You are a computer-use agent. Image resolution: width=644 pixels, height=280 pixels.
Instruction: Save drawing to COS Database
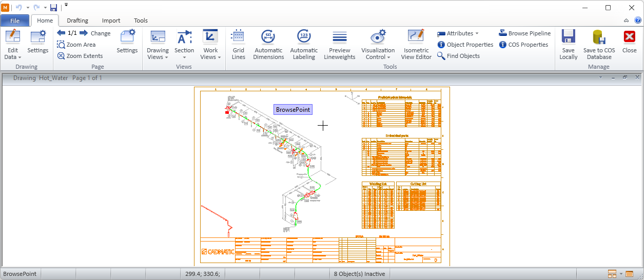click(599, 44)
